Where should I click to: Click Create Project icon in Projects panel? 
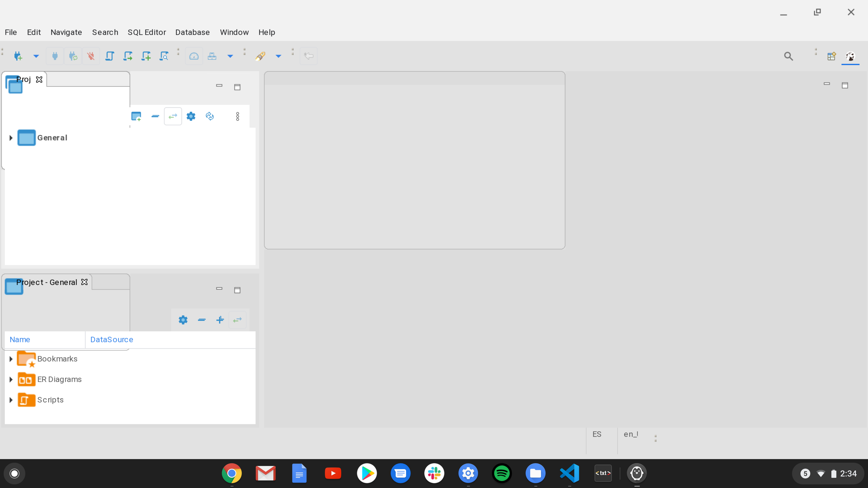(x=136, y=116)
